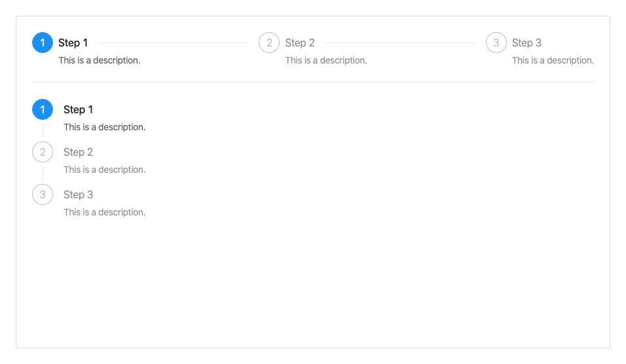Screen dimensions: 626x364
Task: Click the blue number 1 circle in the horizontal stepper
Action: [x=43, y=43]
